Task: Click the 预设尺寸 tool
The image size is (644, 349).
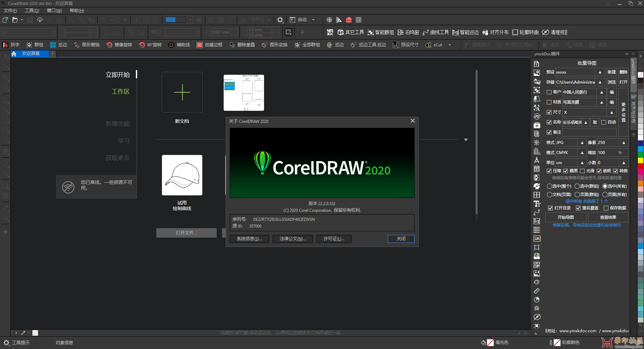Action: click(x=406, y=45)
